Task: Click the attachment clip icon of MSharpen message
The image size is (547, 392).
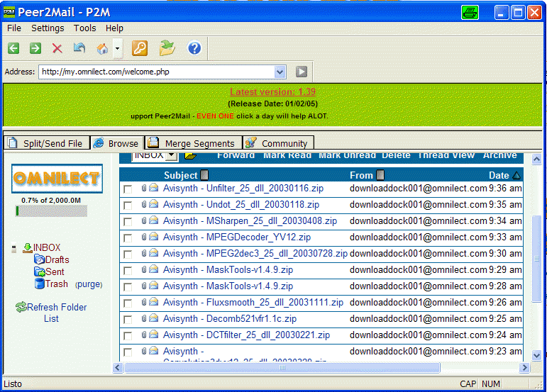Action: tap(144, 220)
